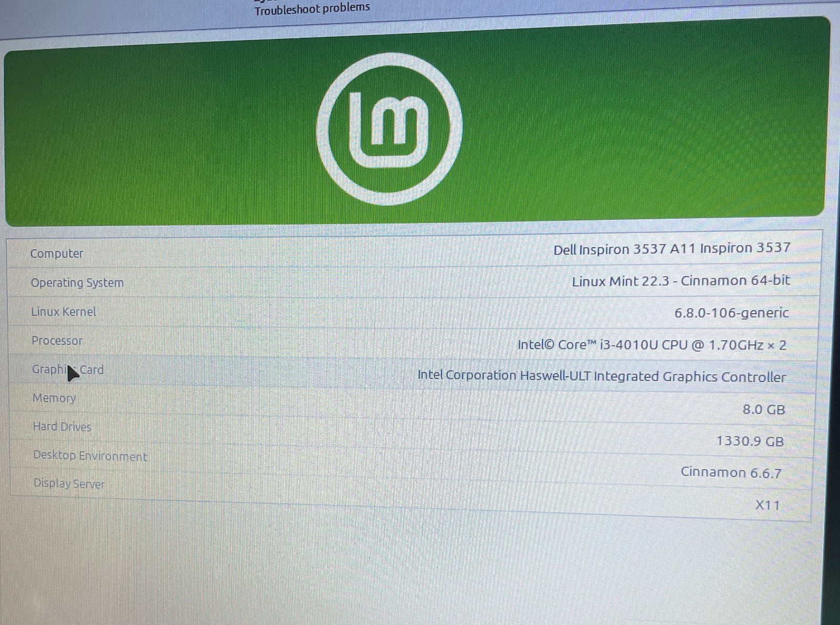
Task: Select the 'Intel Core i3-4010U CPU' value
Action: point(652,345)
